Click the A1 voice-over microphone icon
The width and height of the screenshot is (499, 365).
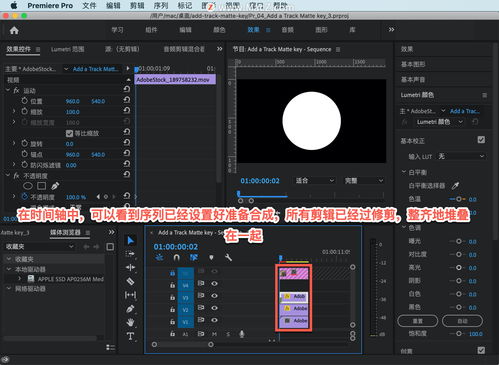pos(242,334)
